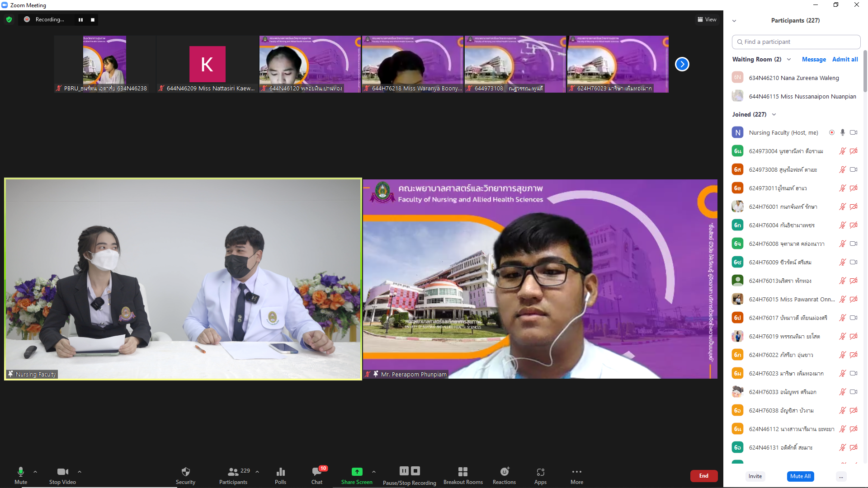This screenshot has width=868, height=488.
Task: Collapse the Joined (227) list
Action: (x=774, y=115)
